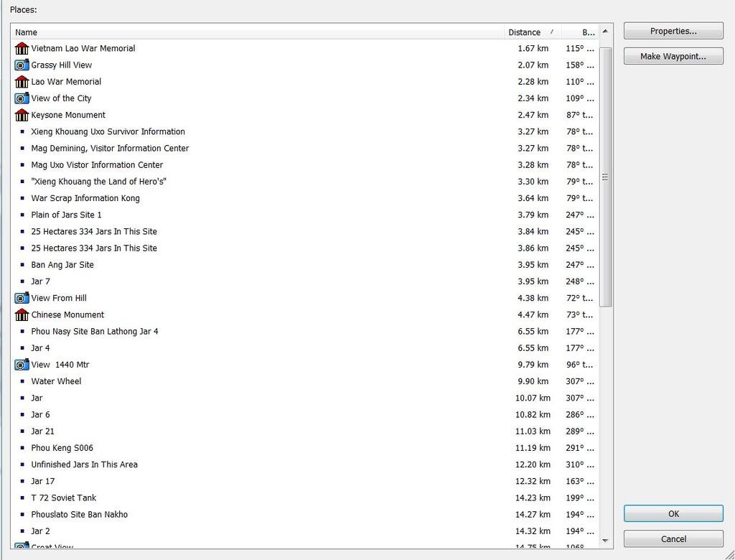Sort the list by the Name column header
The height and width of the screenshot is (560, 735).
coord(258,32)
